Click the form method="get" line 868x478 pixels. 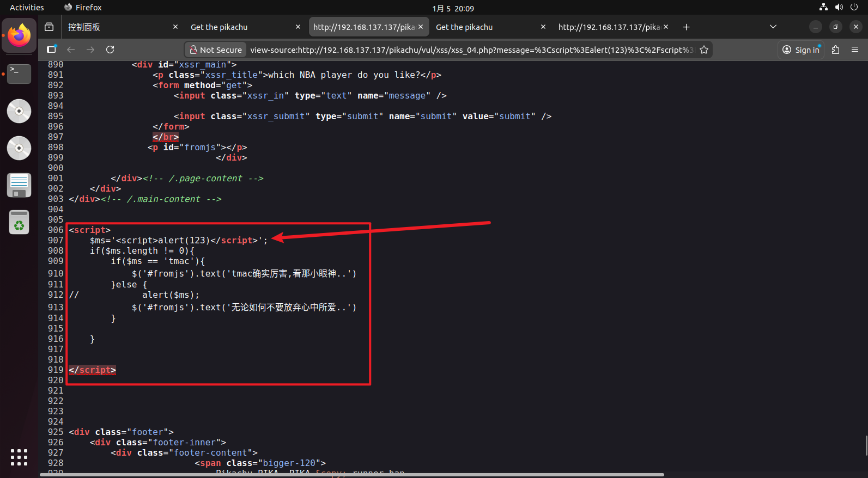pyautogui.click(x=203, y=85)
